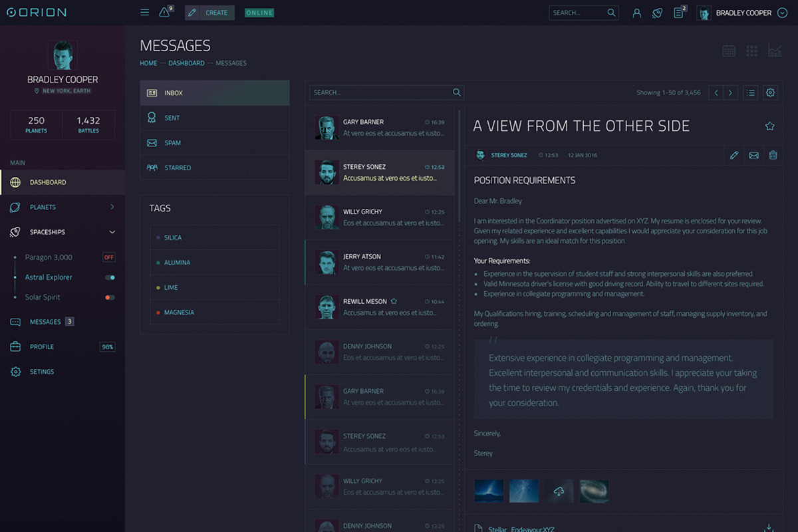
Task: Reply using the envelope icon
Action: [753, 155]
